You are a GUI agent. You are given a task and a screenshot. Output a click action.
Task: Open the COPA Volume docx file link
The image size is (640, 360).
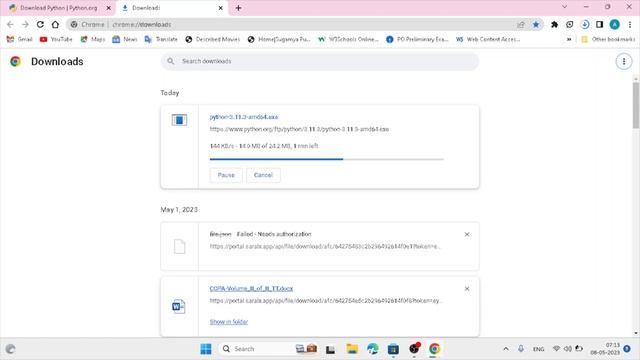[x=251, y=288]
